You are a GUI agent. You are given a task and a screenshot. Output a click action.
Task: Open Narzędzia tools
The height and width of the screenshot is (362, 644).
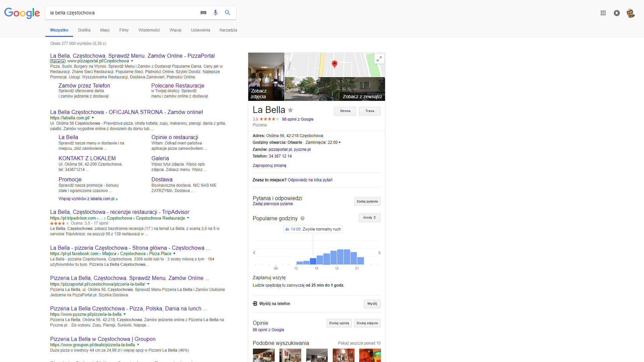[228, 30]
